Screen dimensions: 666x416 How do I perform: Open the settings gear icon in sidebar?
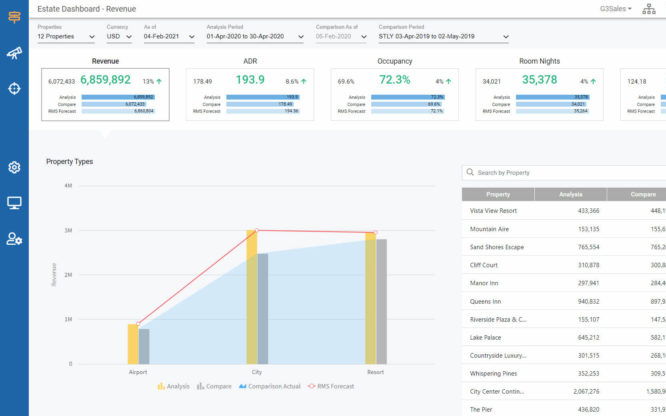click(x=14, y=167)
